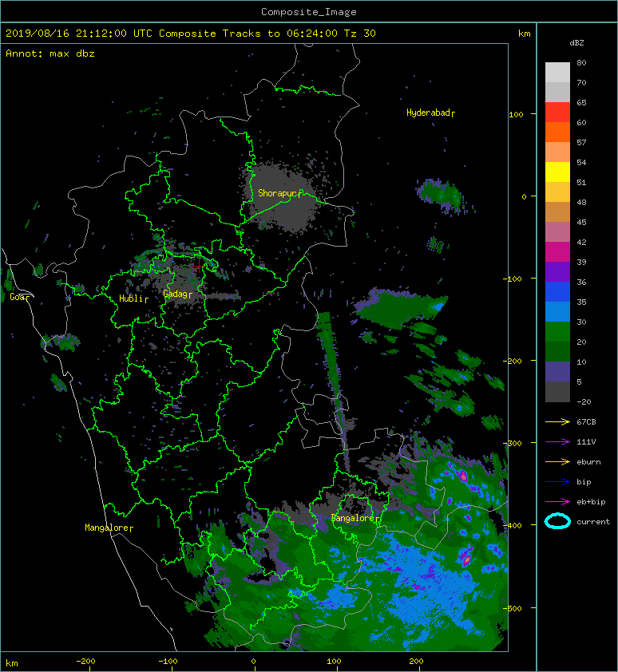
Task: Click the 200 tick on horizontal km axis
Action: click(x=416, y=662)
